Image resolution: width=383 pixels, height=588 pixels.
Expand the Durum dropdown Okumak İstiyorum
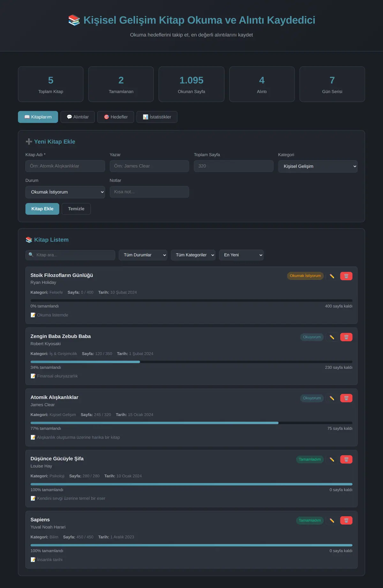click(65, 192)
